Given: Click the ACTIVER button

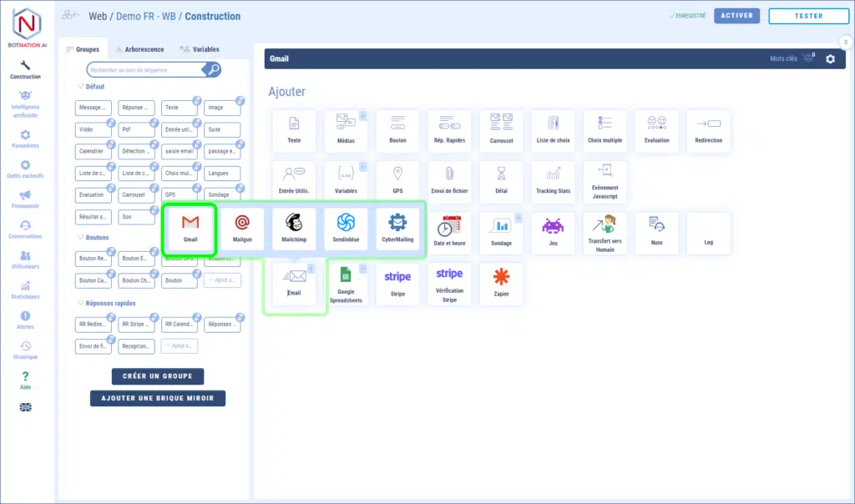Looking at the screenshot, I should click(736, 16).
